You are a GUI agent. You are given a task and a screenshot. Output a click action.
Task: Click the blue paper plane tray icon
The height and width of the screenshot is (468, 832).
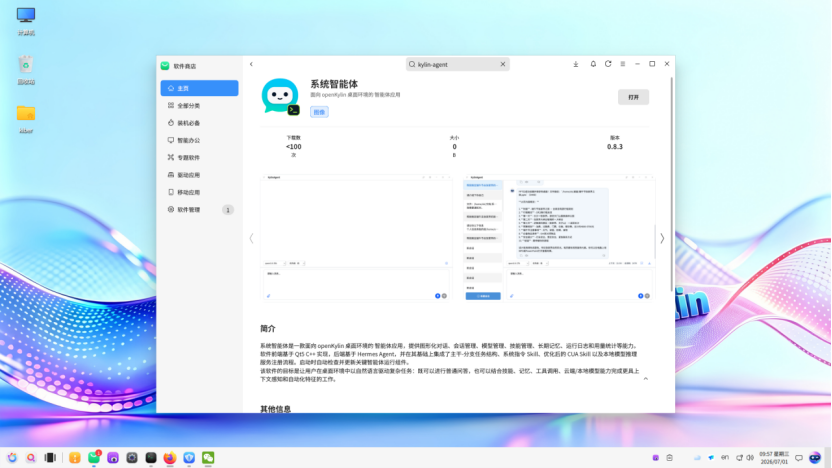(711, 457)
